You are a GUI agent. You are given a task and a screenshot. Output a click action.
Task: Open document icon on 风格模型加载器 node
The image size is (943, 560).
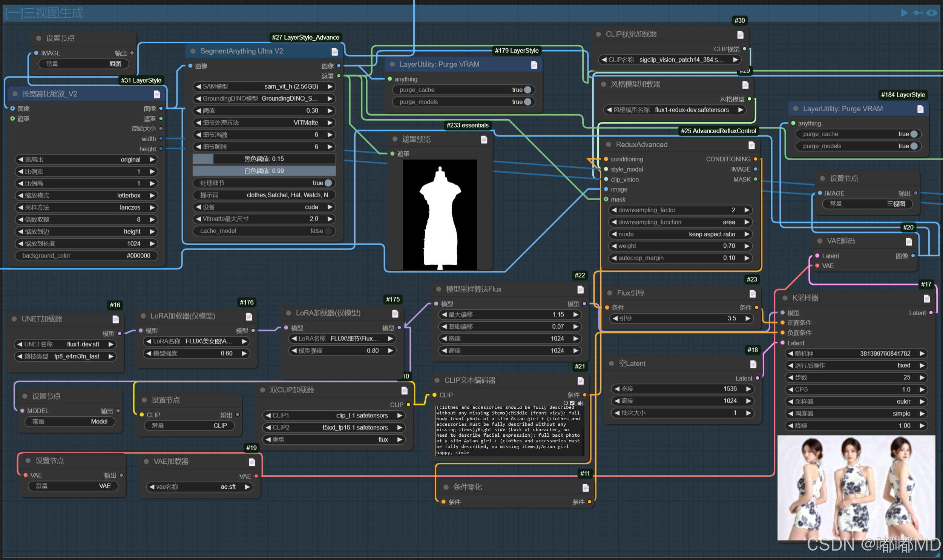pyautogui.click(x=745, y=84)
